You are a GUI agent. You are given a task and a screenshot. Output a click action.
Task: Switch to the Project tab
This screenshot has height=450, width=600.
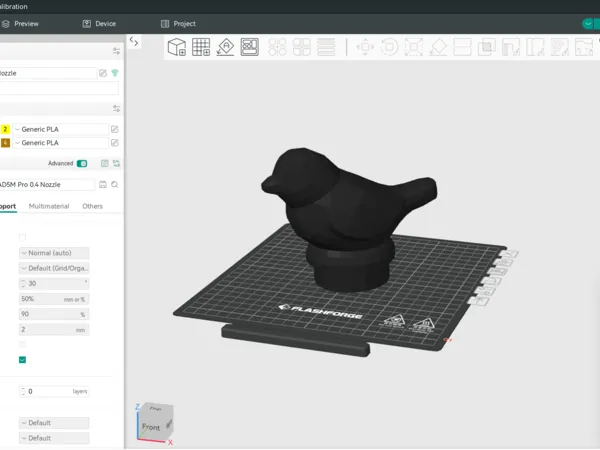pos(178,24)
